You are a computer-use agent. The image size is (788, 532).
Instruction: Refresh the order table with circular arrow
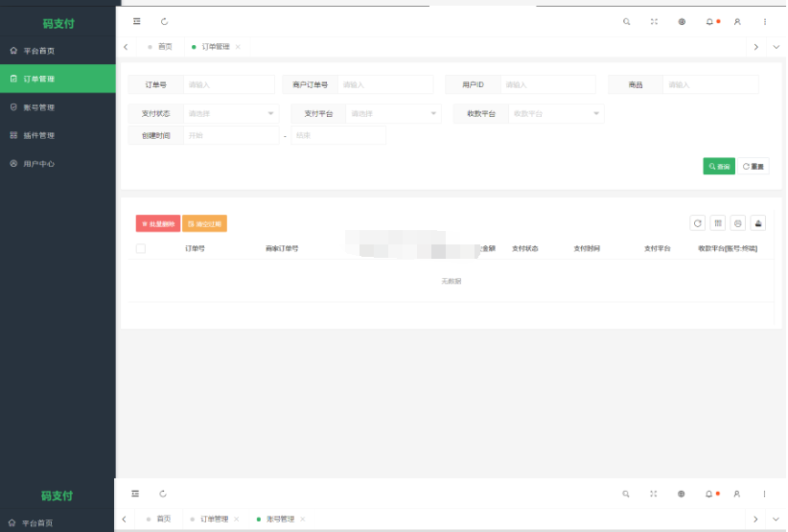[698, 223]
